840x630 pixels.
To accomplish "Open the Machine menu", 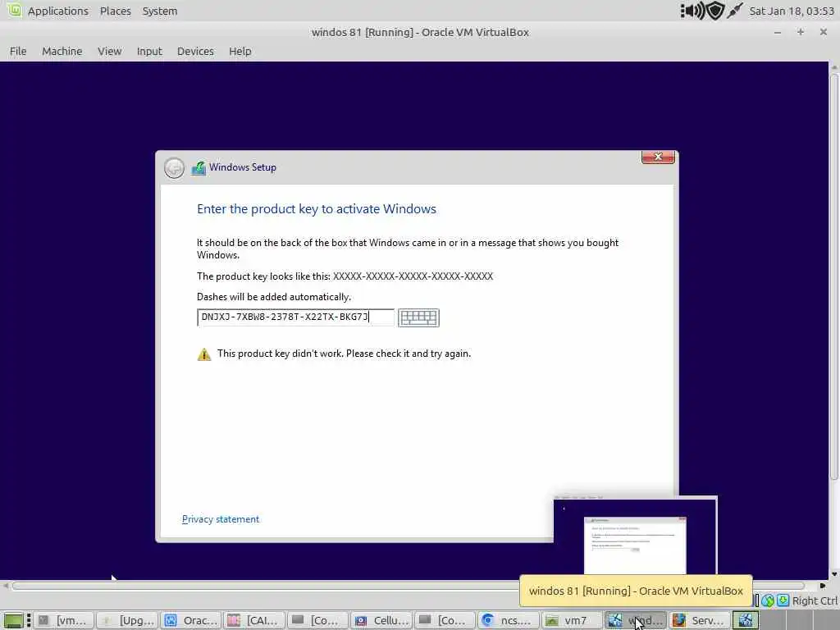I will tap(62, 52).
